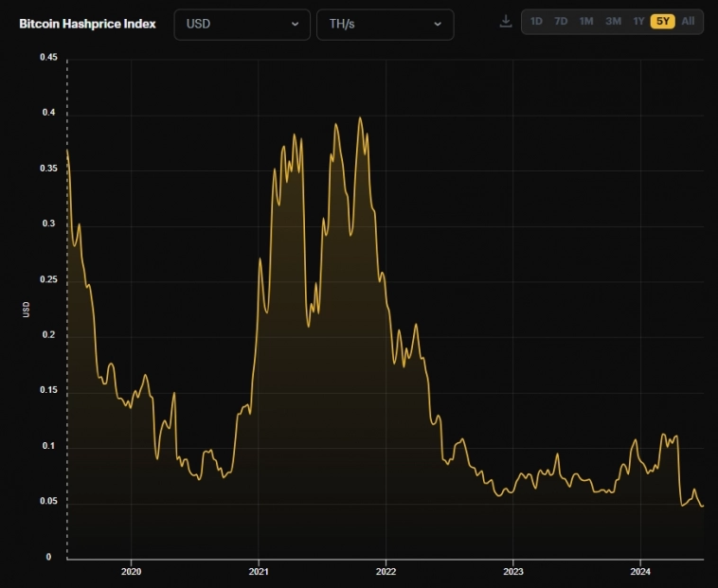
Task: Click the 2024 x-axis label
Action: coord(640,572)
